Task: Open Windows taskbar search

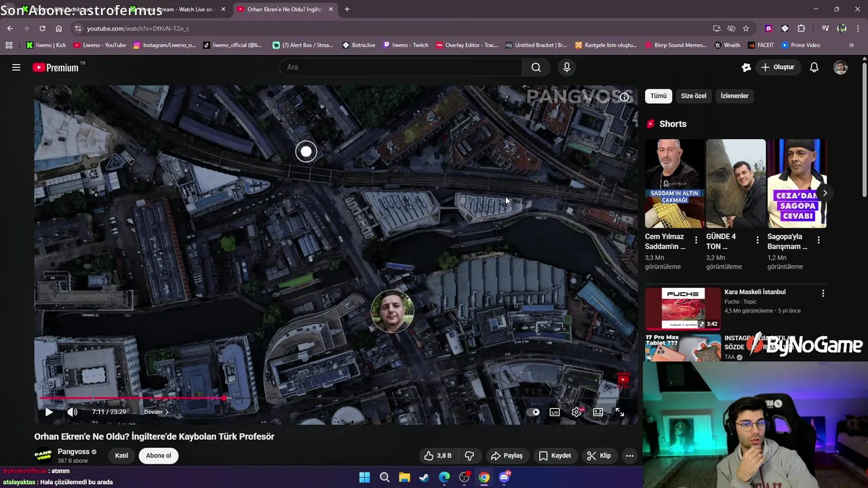Action: point(384,477)
